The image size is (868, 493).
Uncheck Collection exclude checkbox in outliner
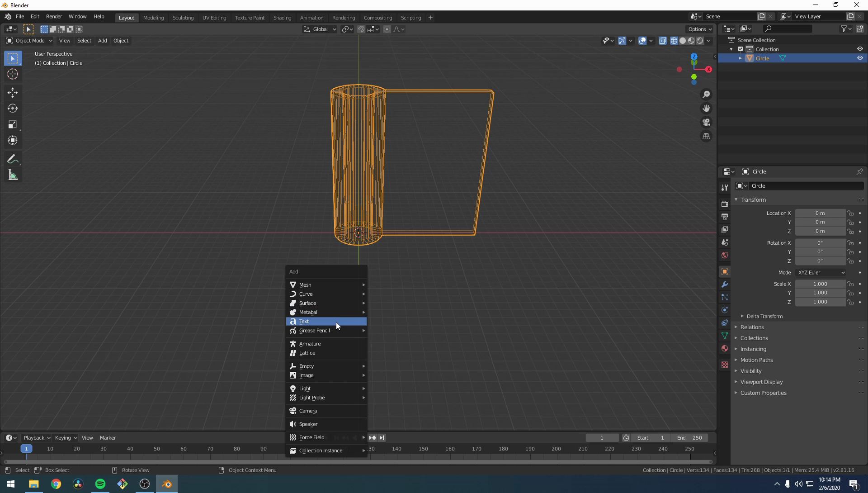pyautogui.click(x=741, y=49)
